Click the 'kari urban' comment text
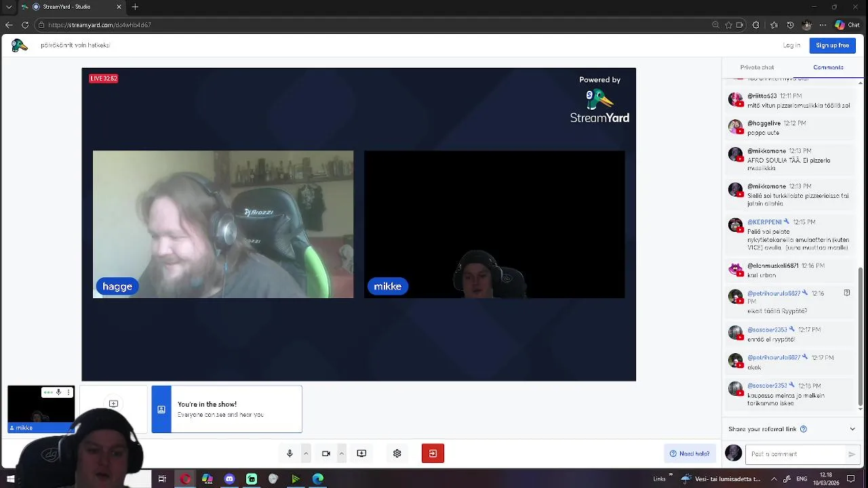The image size is (868, 488). [761, 275]
